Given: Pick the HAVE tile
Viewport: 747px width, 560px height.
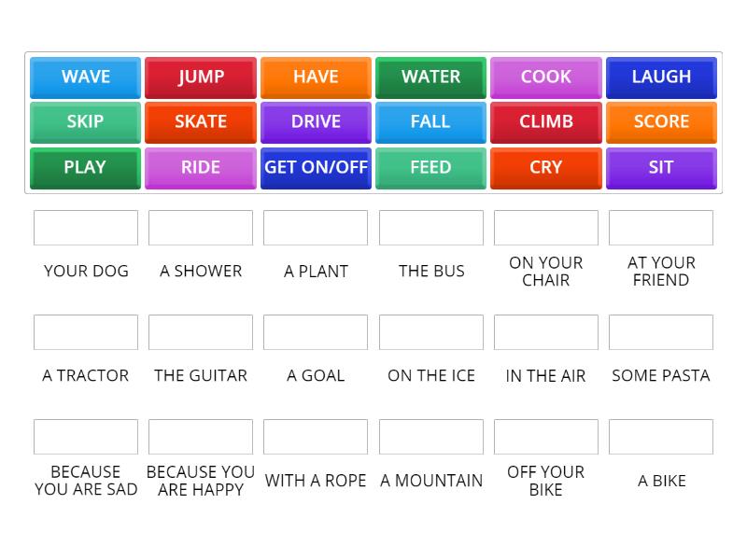Looking at the screenshot, I should coord(316,77).
